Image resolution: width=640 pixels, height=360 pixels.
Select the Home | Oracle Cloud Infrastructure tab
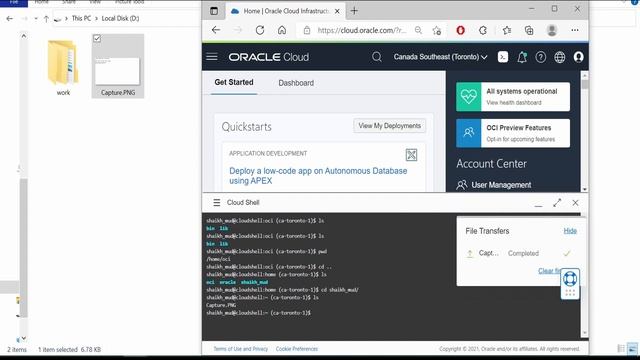(285, 11)
